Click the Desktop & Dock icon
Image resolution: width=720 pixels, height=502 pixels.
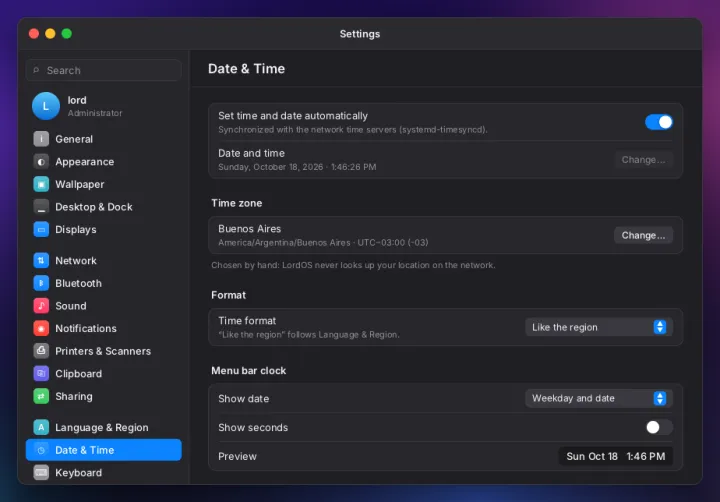(41, 207)
